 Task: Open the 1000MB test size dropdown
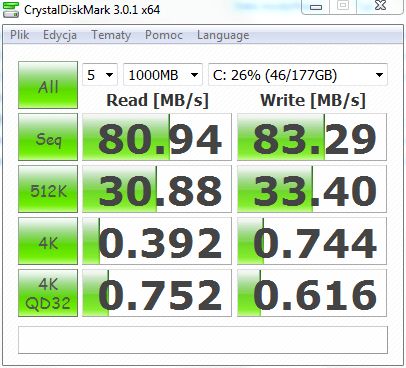click(x=163, y=75)
